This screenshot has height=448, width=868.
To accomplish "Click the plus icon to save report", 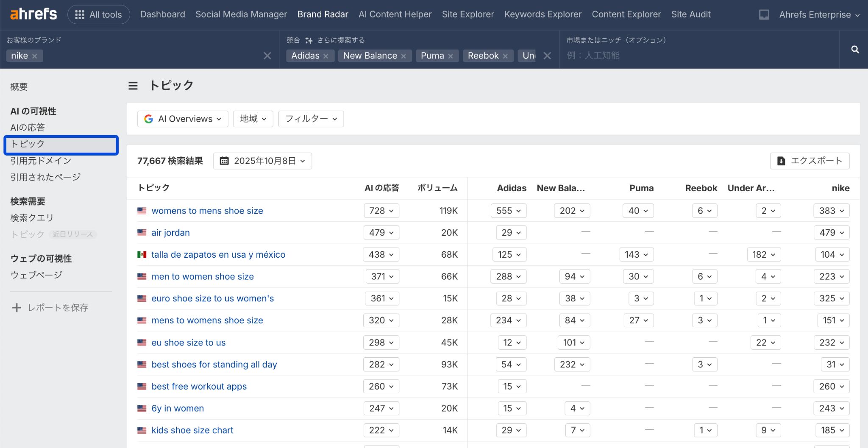I will pos(17,308).
